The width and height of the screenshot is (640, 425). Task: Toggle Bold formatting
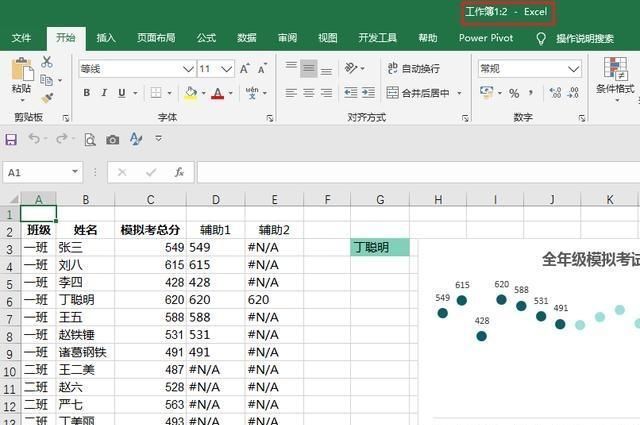[x=87, y=93]
